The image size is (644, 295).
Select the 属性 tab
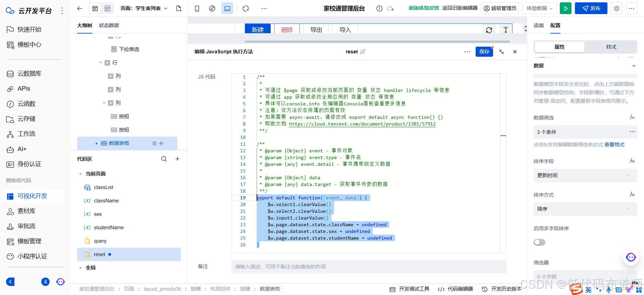(559, 47)
